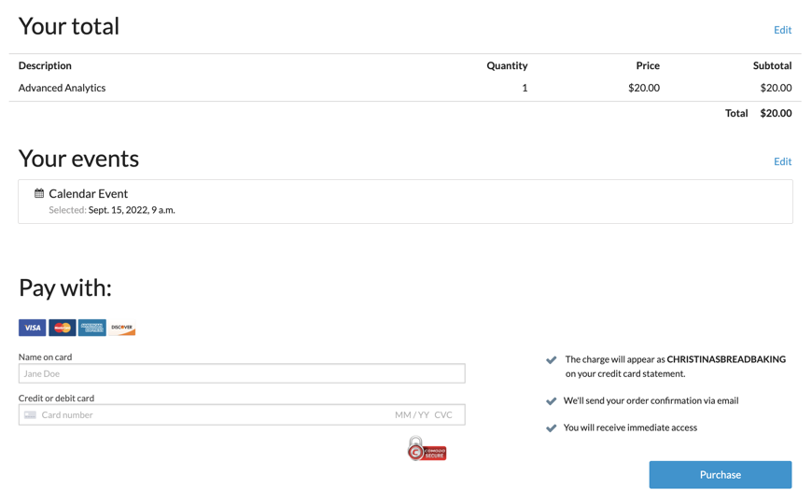812x504 pixels.
Task: Click the checkmark beside the immediate access note
Action: click(x=552, y=428)
